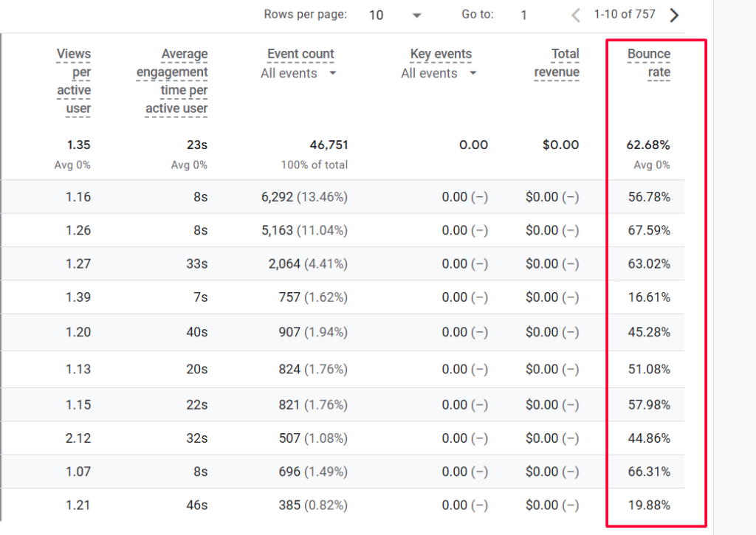This screenshot has height=535, width=756.
Task: Open the rows per page dropdown showing 10
Action: pos(377,14)
